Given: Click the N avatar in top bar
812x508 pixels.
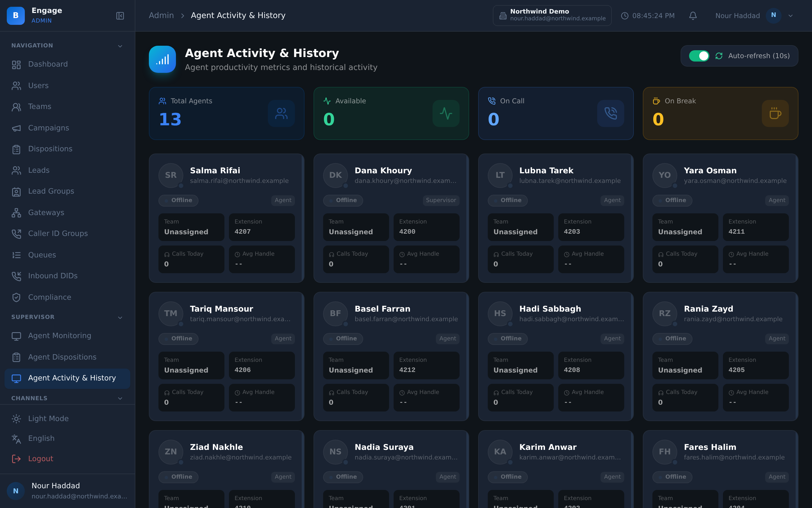Looking at the screenshot, I should pos(773,16).
